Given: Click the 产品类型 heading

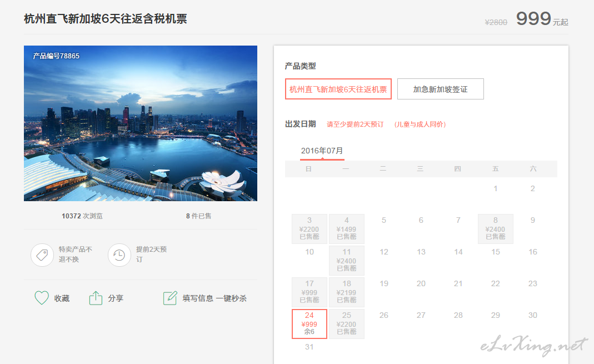Looking at the screenshot, I should 301,66.
